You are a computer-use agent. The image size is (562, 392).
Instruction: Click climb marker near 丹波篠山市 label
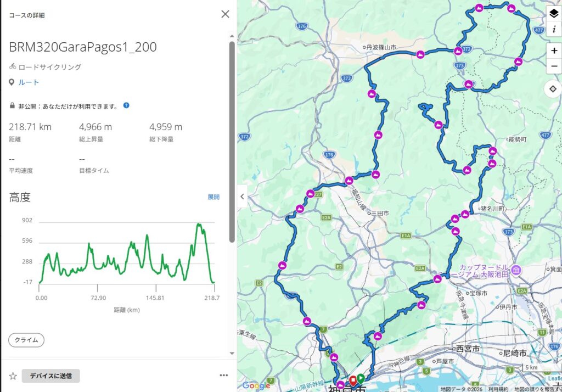pos(420,54)
